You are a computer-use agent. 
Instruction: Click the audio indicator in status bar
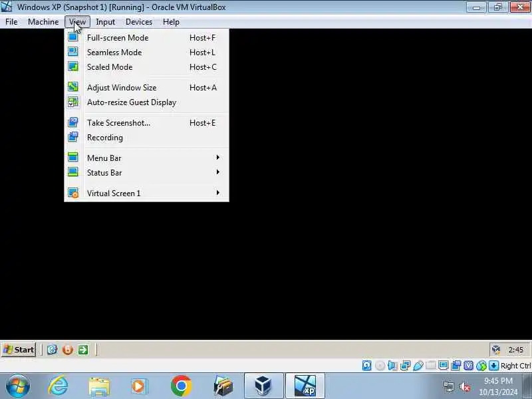click(392, 366)
